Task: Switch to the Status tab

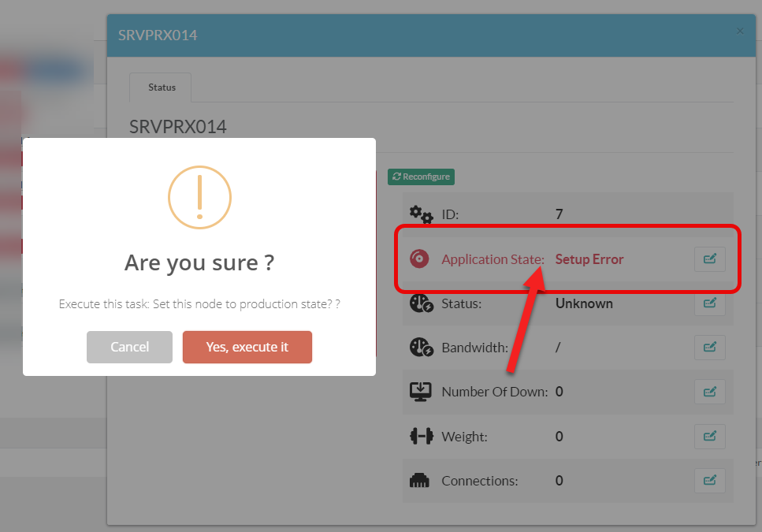Action: (162, 87)
